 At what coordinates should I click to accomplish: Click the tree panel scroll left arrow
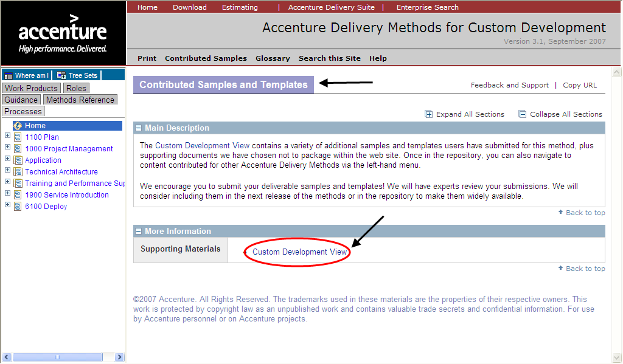(x=7, y=357)
